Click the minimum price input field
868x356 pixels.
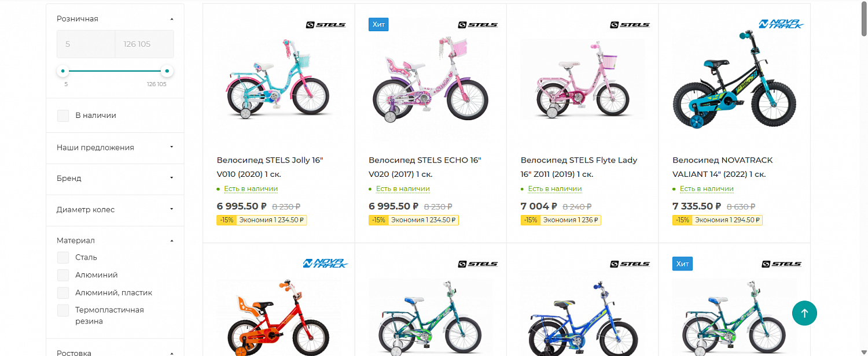pos(86,44)
